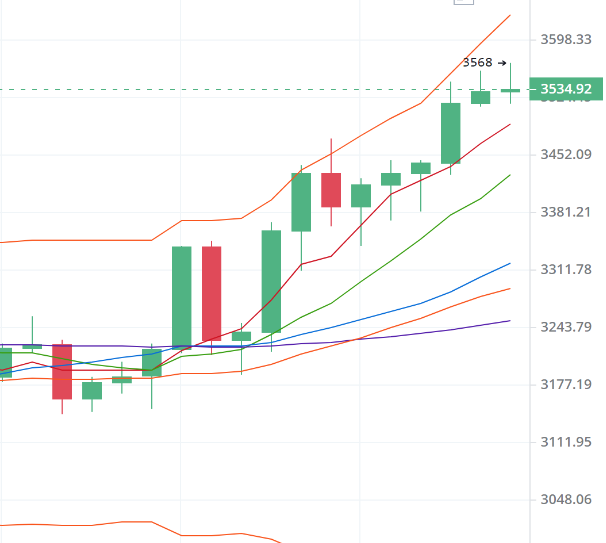Click the 3311.78 price axis label
Screen dimensions: 606x543
pos(566,270)
